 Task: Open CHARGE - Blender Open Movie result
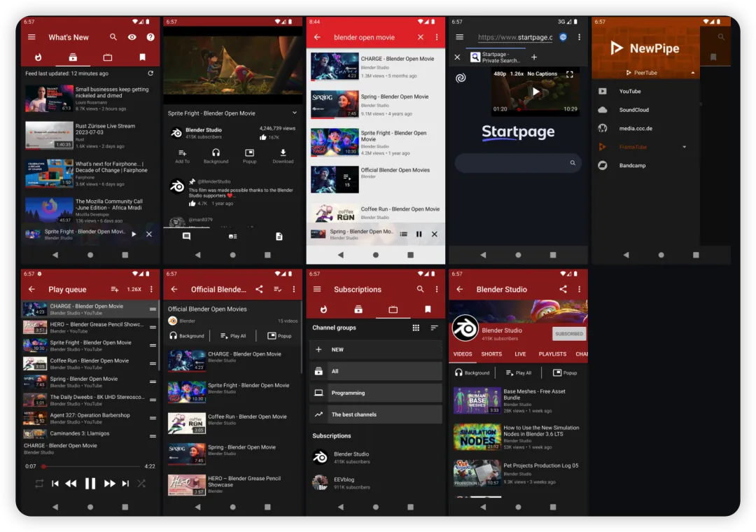click(376, 66)
